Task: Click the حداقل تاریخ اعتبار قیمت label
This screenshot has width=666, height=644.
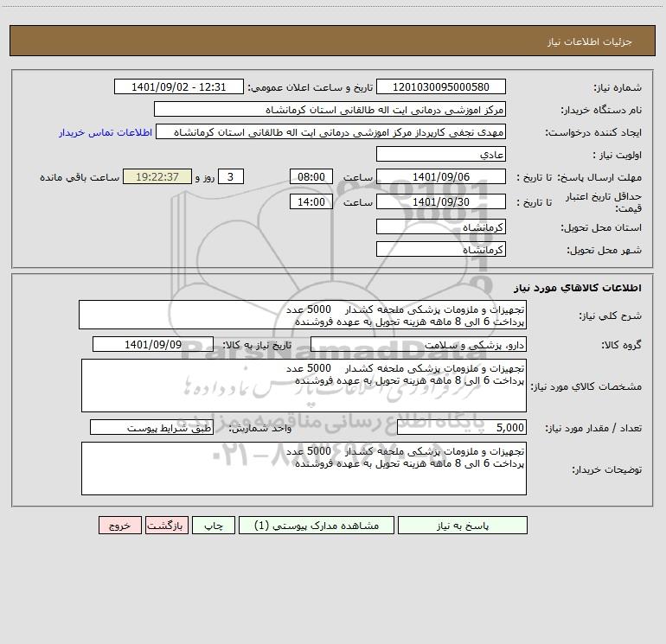Action: coord(604,202)
